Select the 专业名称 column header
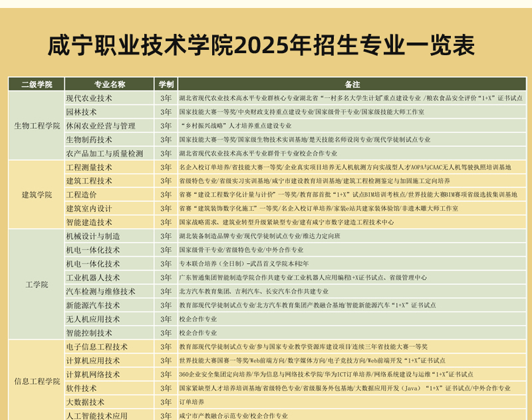This screenshot has height=420, width=532. pyautogui.click(x=110, y=84)
